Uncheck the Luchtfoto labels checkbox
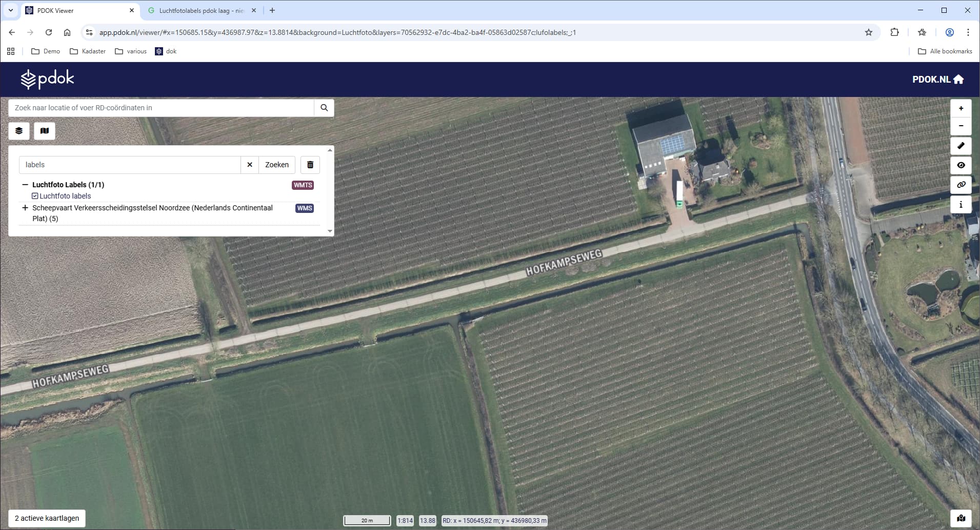The image size is (980, 530). tap(35, 196)
